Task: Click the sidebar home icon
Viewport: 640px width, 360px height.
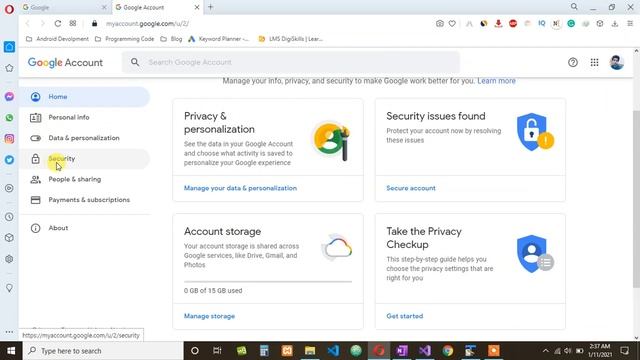Action: point(9,47)
